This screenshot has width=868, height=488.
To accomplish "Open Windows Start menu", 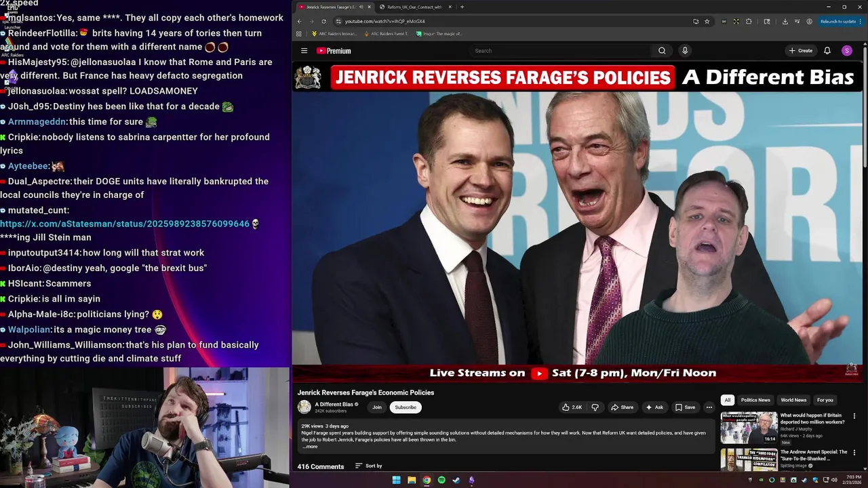I will [x=397, y=480].
